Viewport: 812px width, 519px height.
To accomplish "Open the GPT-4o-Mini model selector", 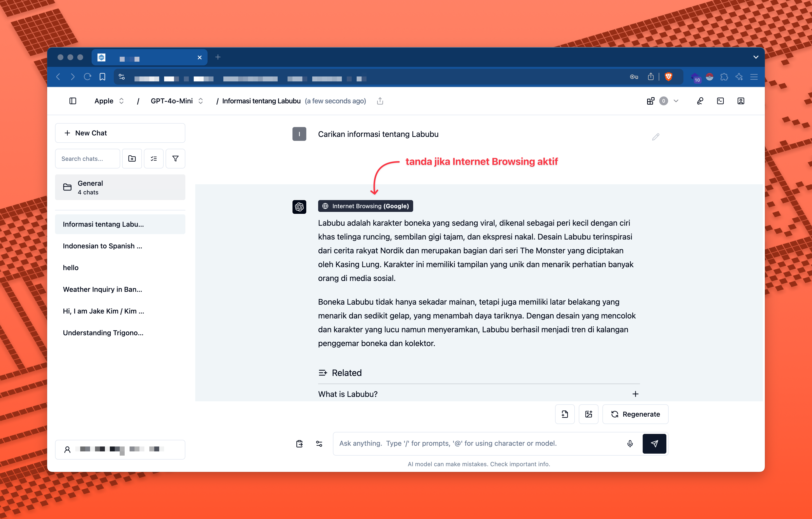I will (177, 101).
